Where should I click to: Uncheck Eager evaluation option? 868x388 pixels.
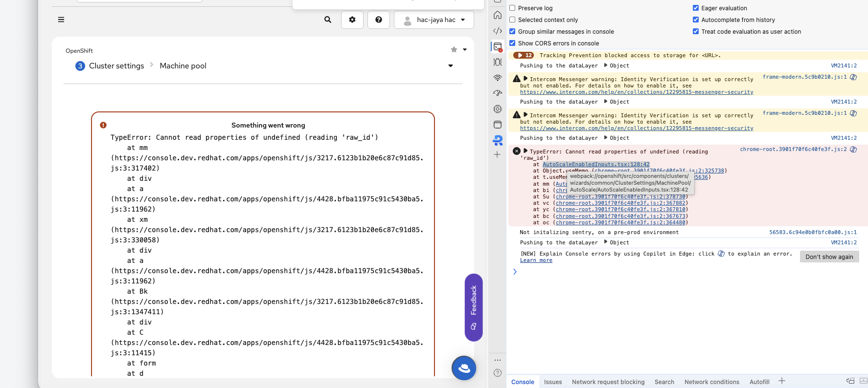point(696,8)
